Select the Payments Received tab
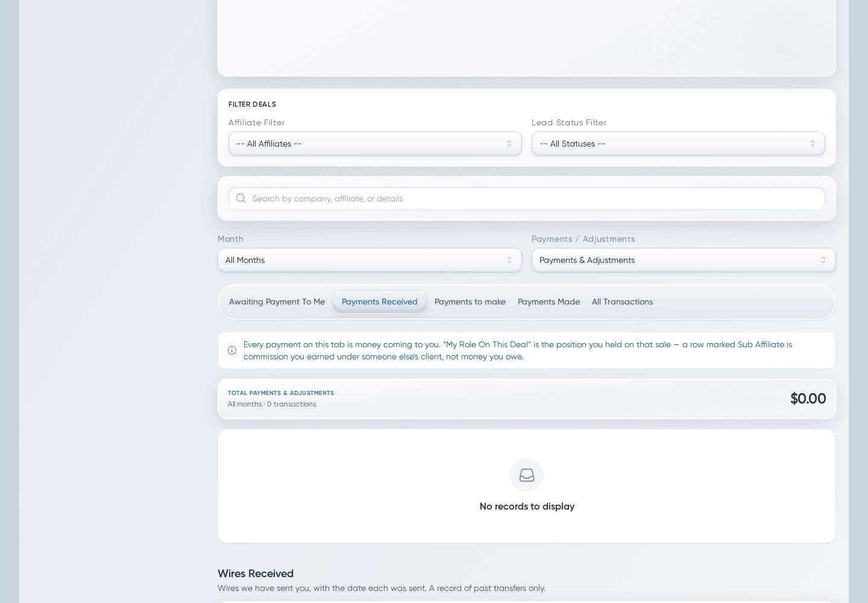The height and width of the screenshot is (603, 868). [x=380, y=301]
